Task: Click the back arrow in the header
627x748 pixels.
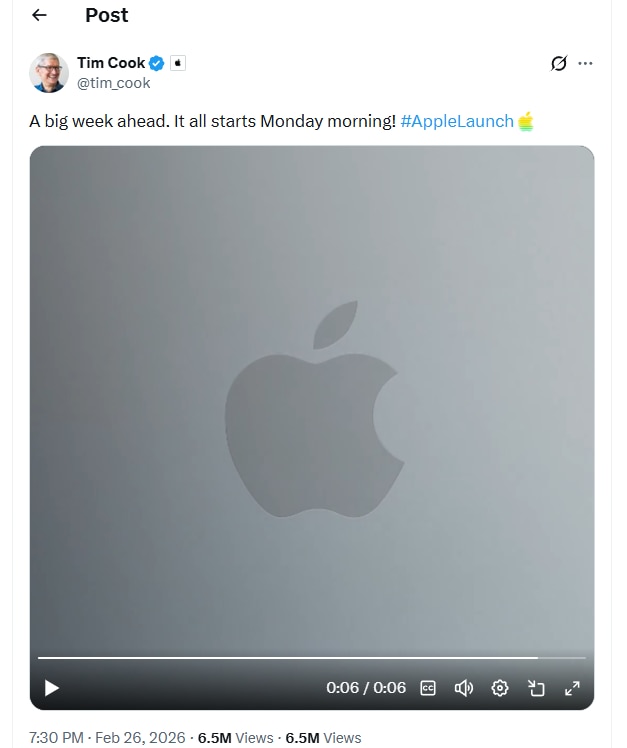Action: point(39,15)
